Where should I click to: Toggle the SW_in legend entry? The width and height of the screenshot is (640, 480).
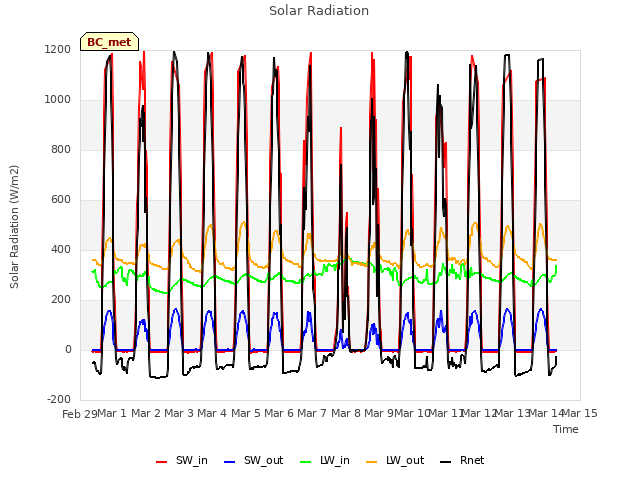click(182, 461)
